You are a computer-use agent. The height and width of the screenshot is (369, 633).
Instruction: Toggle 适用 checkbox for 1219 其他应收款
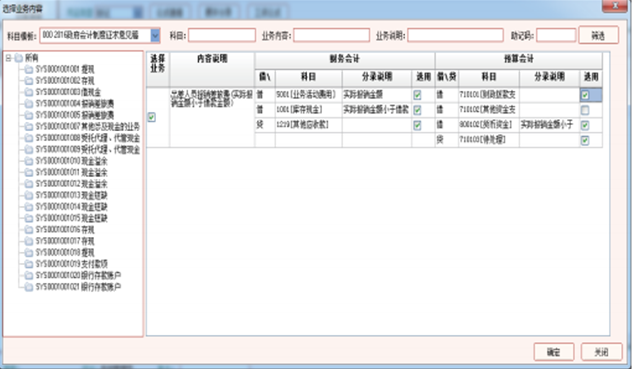pos(417,125)
